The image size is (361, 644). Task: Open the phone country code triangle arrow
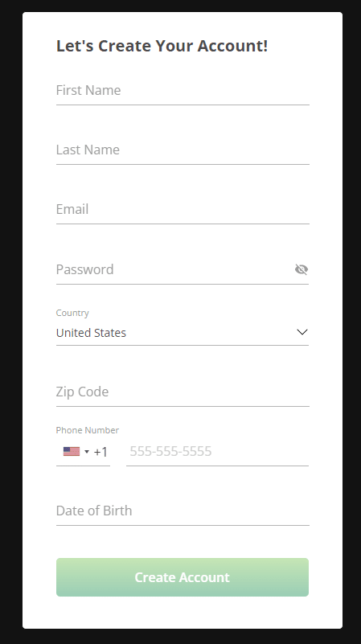(x=87, y=452)
